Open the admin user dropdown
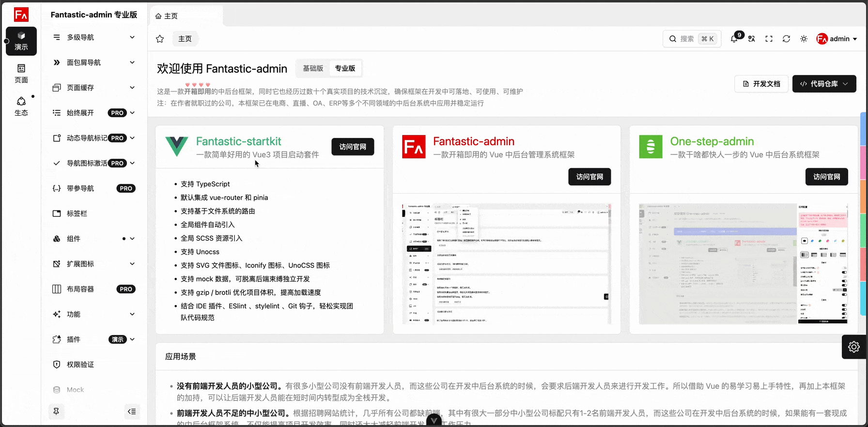The image size is (868, 427). pyautogui.click(x=837, y=39)
